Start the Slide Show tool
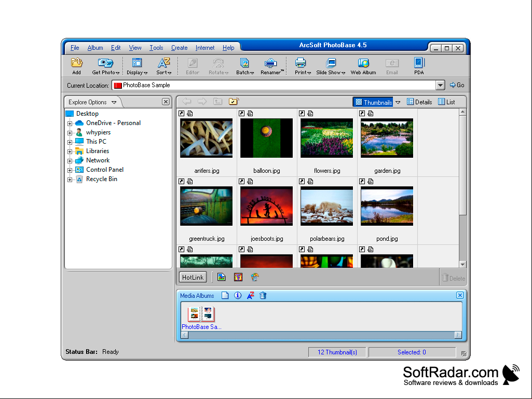Image resolution: width=532 pixels, height=399 pixels. pos(331,66)
